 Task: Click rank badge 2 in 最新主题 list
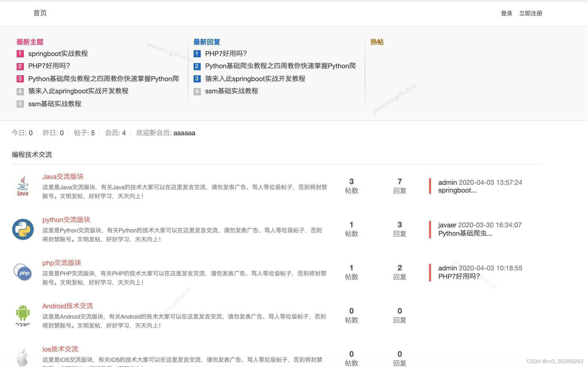[20, 66]
